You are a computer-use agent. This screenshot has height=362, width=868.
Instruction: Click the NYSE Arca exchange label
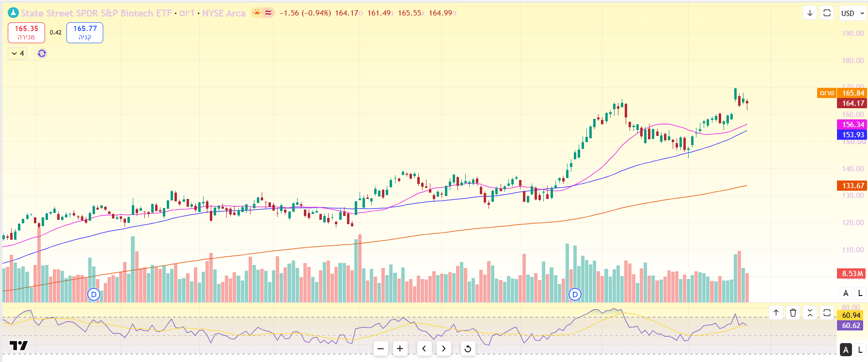coord(224,13)
